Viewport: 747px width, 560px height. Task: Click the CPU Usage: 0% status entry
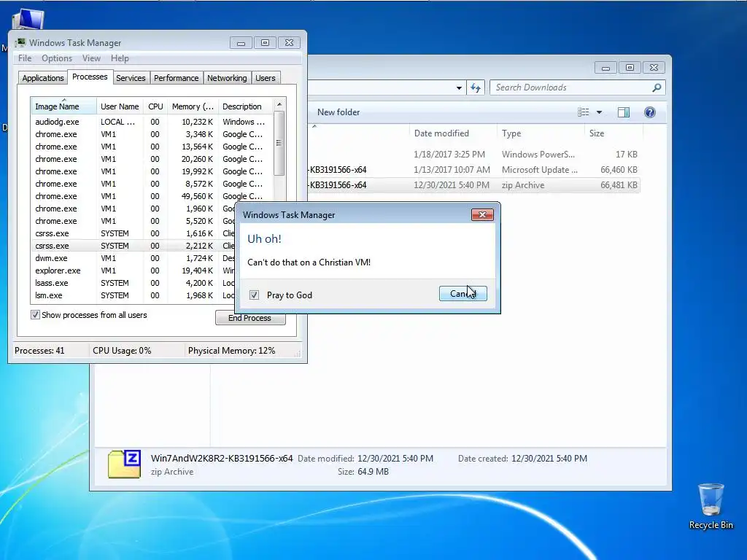click(x=122, y=351)
